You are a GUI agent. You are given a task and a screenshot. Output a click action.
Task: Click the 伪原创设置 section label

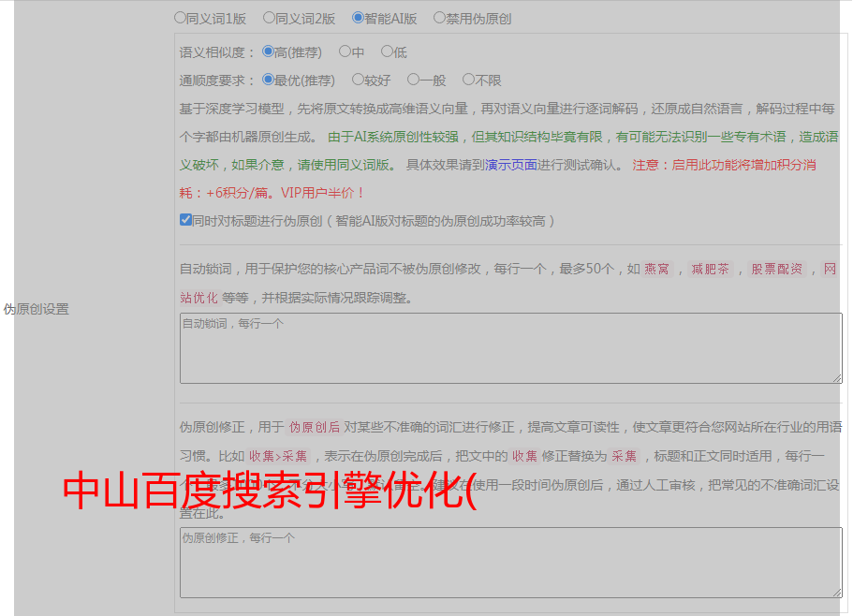(37, 309)
